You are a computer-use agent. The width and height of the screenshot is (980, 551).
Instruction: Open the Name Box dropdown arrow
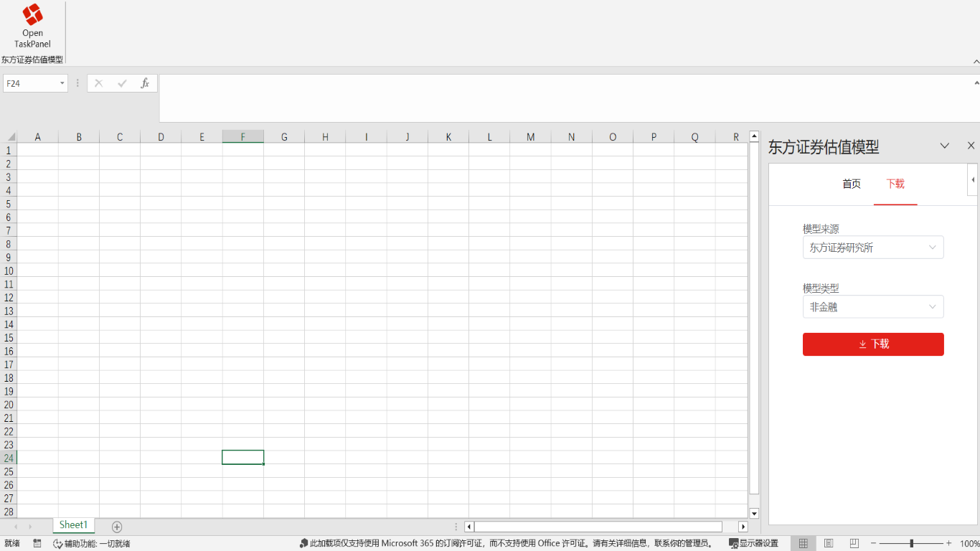pos(62,83)
